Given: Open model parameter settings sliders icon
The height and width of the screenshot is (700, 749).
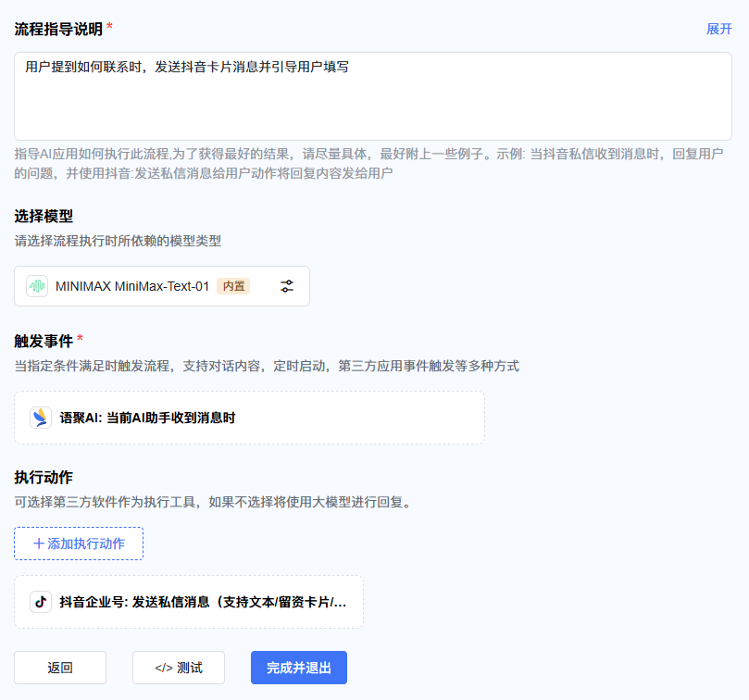Looking at the screenshot, I should click(287, 286).
